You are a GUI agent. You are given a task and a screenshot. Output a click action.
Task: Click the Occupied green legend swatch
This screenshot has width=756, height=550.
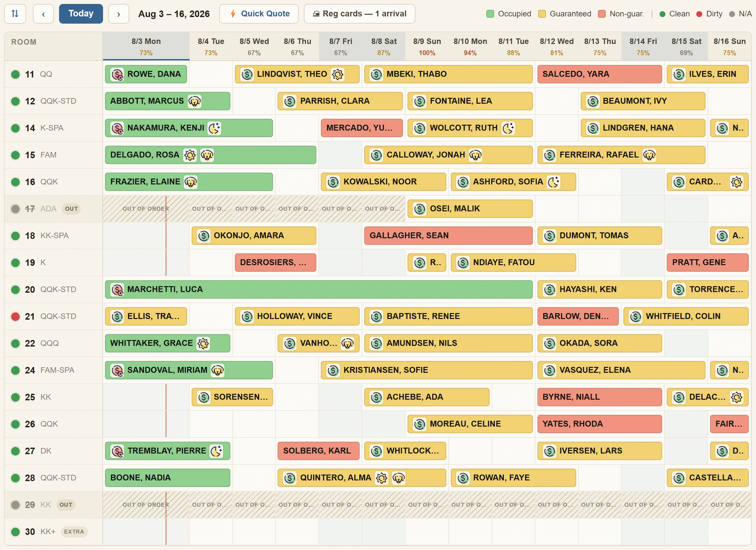click(x=490, y=14)
